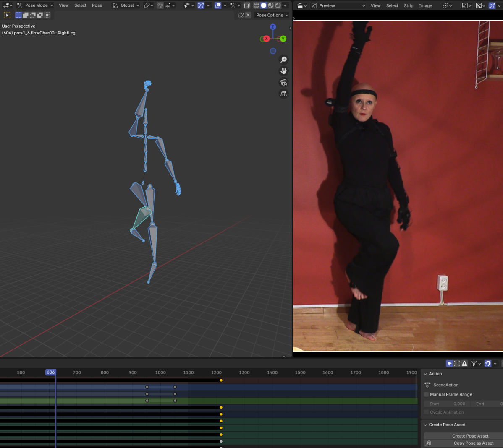Toggle camera view icon in viewport

pyautogui.click(x=283, y=82)
